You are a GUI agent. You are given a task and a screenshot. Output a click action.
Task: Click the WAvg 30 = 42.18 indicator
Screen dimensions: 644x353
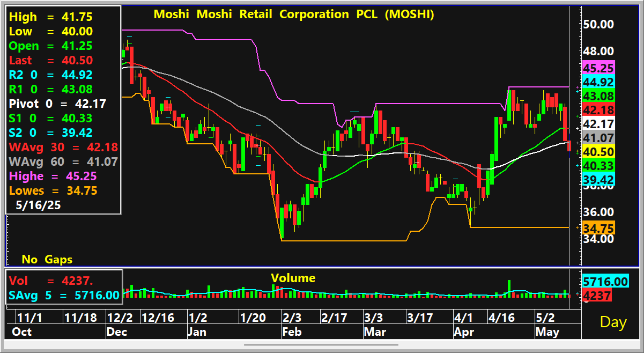click(x=63, y=147)
